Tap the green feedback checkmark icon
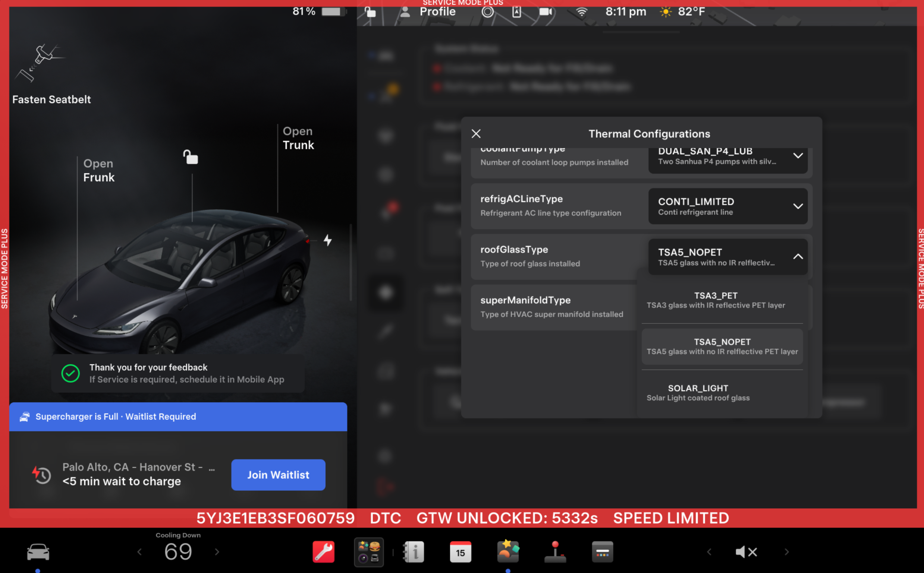Image resolution: width=924 pixels, height=573 pixels. point(70,373)
